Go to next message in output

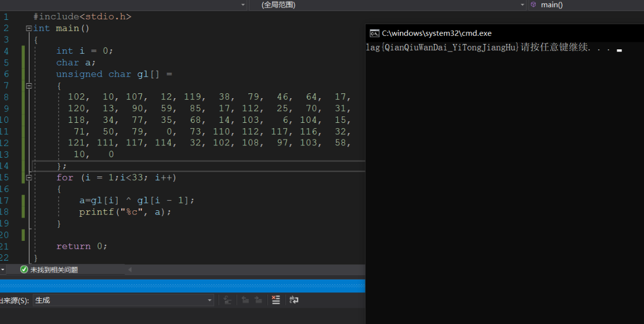pos(258,300)
